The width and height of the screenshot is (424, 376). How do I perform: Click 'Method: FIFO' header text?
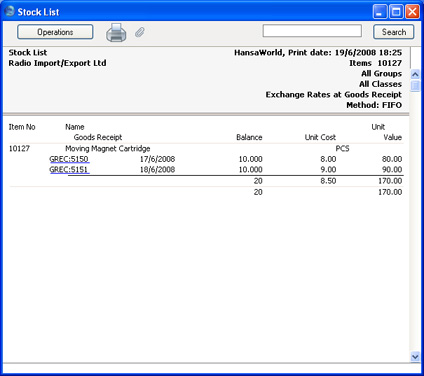[374, 105]
